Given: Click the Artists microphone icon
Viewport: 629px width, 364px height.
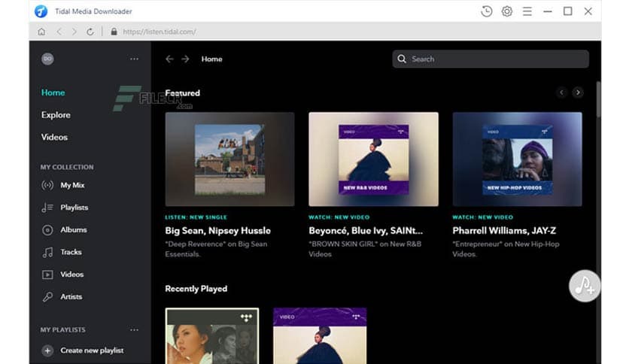Looking at the screenshot, I should click(47, 297).
